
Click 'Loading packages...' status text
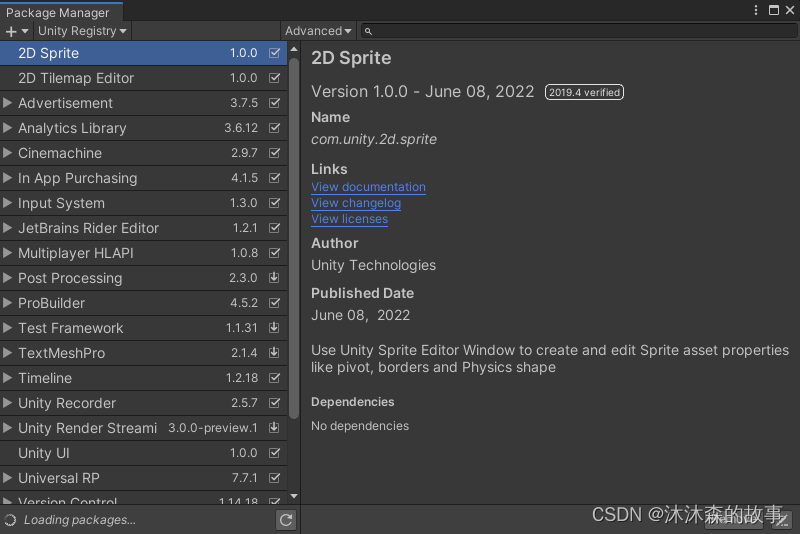click(x=80, y=520)
